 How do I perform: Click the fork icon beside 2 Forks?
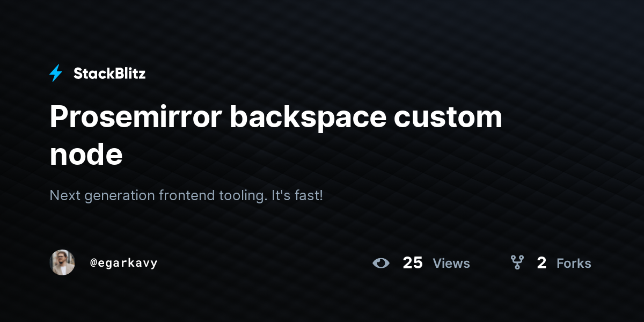517,262
